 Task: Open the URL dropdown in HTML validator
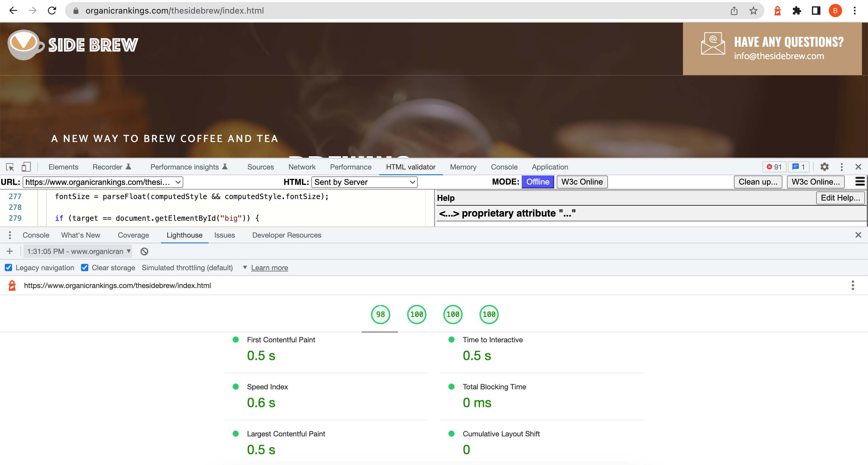[178, 182]
